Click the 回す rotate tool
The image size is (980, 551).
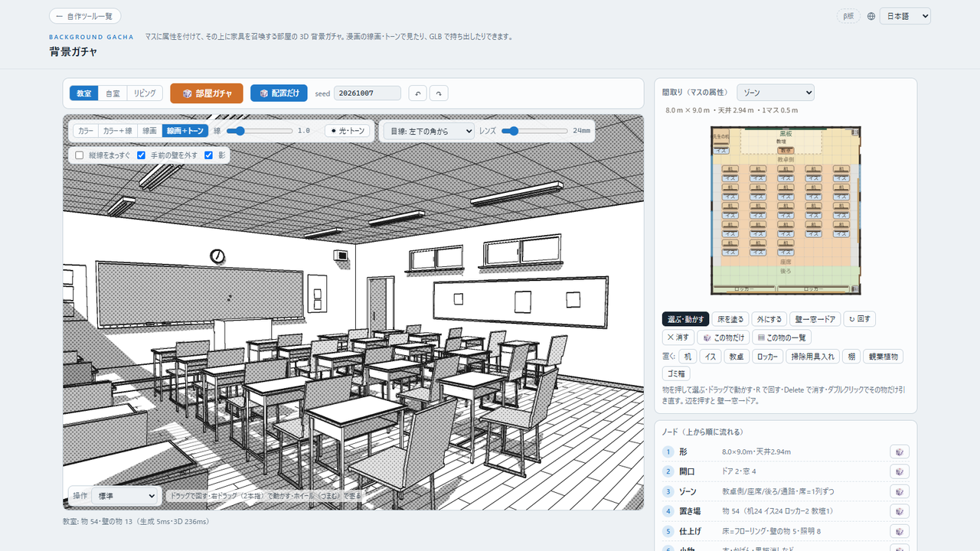(x=859, y=319)
